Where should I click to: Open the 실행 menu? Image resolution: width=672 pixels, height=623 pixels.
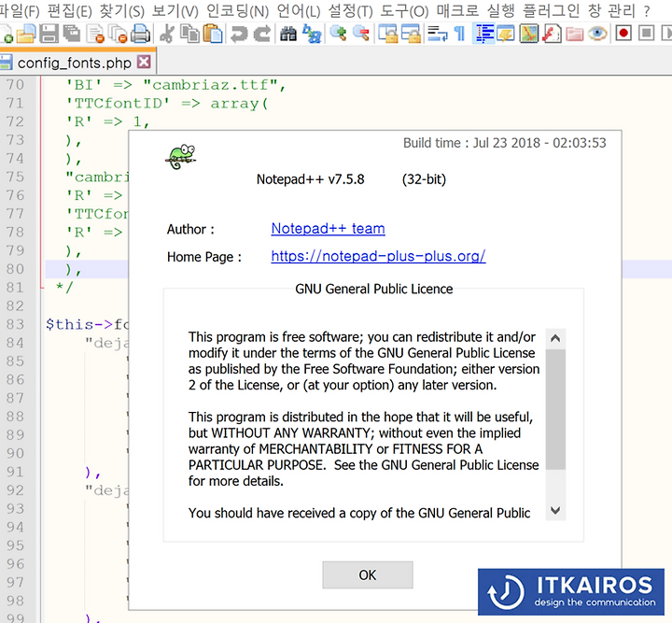pos(500,10)
